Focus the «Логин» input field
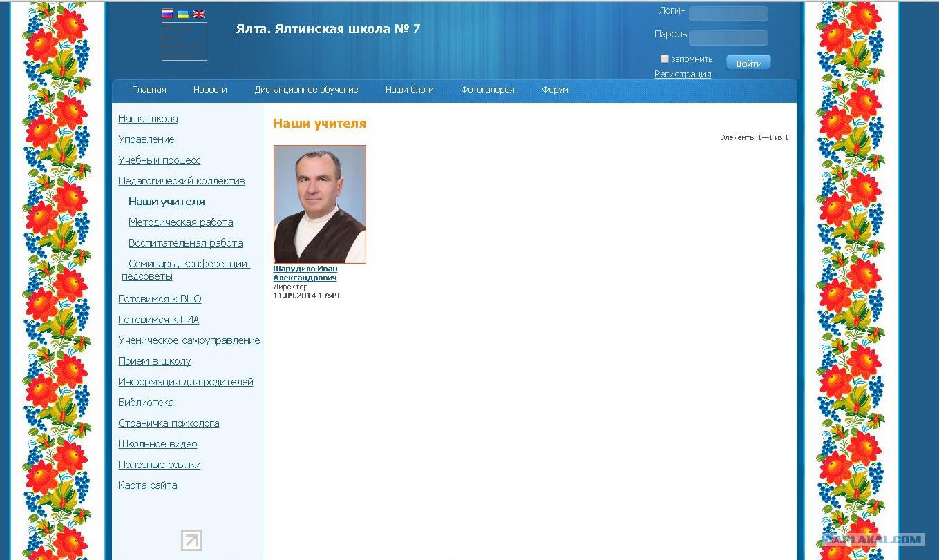The image size is (939, 560). pyautogui.click(x=728, y=14)
